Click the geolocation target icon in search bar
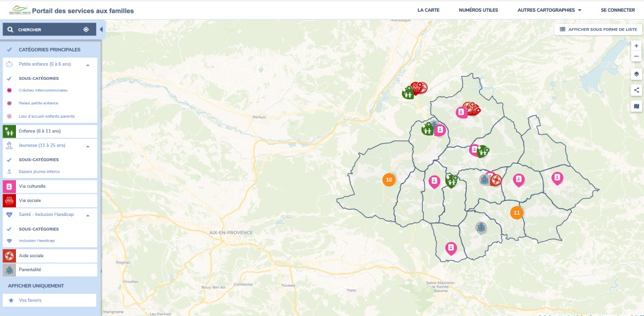 pos(86,29)
